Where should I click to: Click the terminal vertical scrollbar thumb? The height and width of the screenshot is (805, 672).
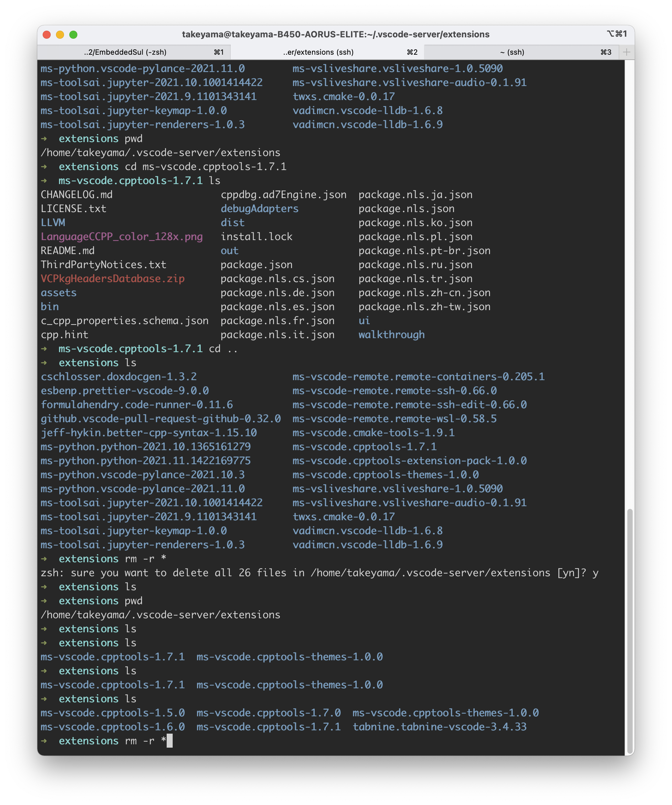[x=629, y=631]
